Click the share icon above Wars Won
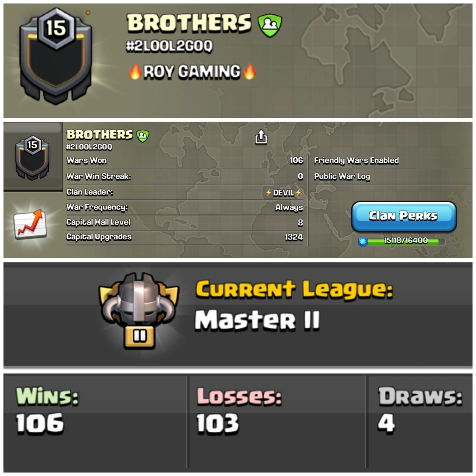 [x=261, y=137]
